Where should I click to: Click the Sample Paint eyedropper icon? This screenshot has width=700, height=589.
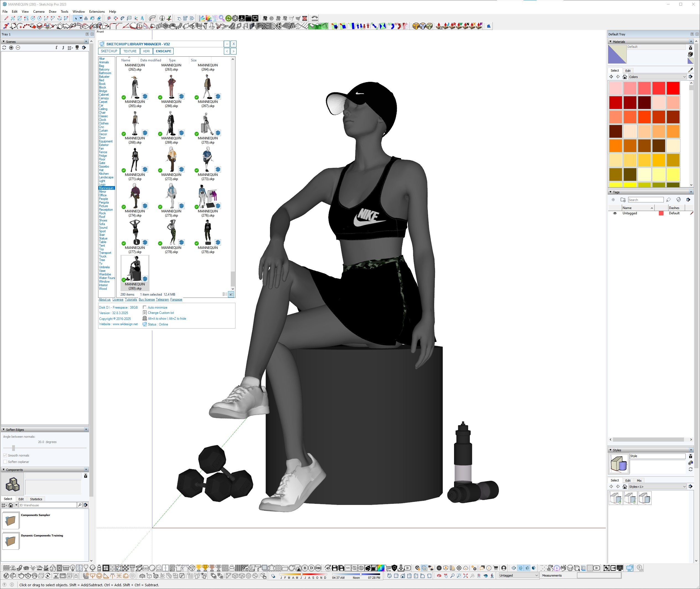click(x=690, y=70)
